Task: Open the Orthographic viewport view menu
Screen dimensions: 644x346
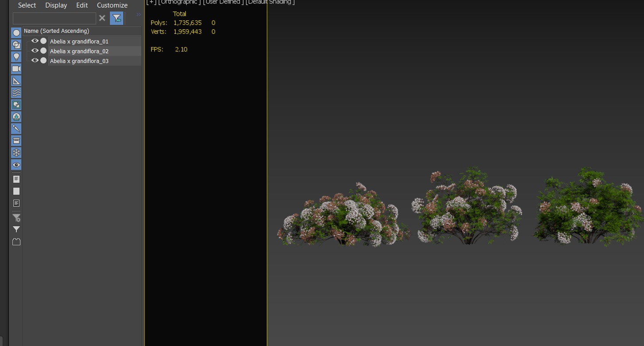Action: (180, 2)
